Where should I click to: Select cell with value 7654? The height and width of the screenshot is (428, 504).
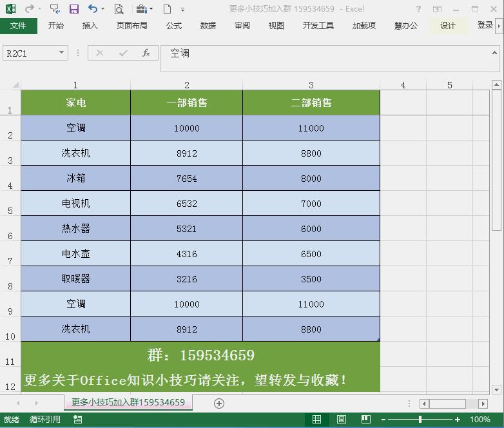click(x=186, y=178)
